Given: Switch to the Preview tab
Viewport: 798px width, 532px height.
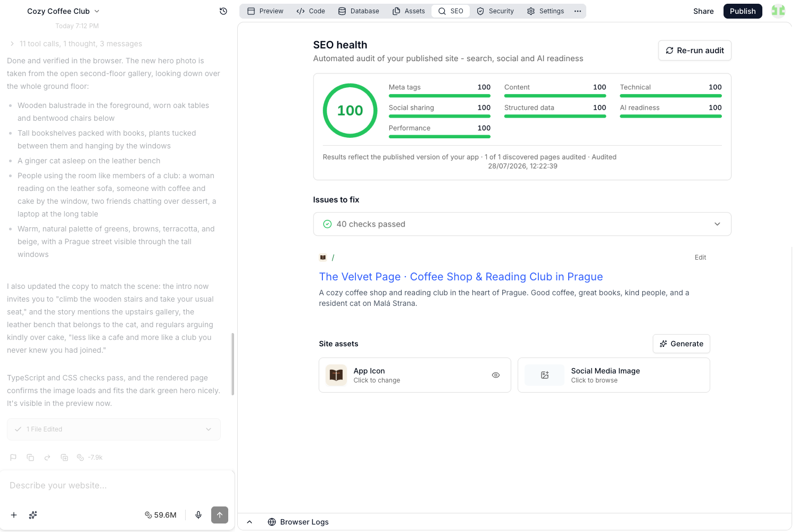Looking at the screenshot, I should tap(265, 11).
